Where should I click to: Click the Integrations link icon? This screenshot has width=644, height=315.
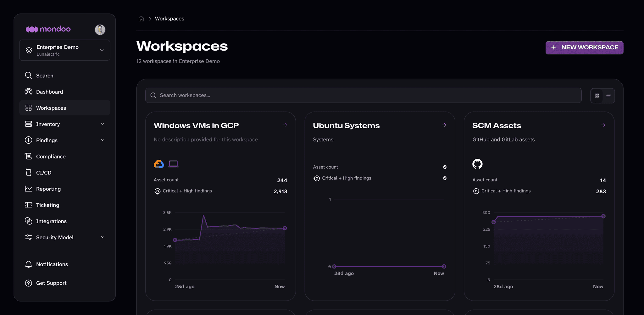(28, 221)
